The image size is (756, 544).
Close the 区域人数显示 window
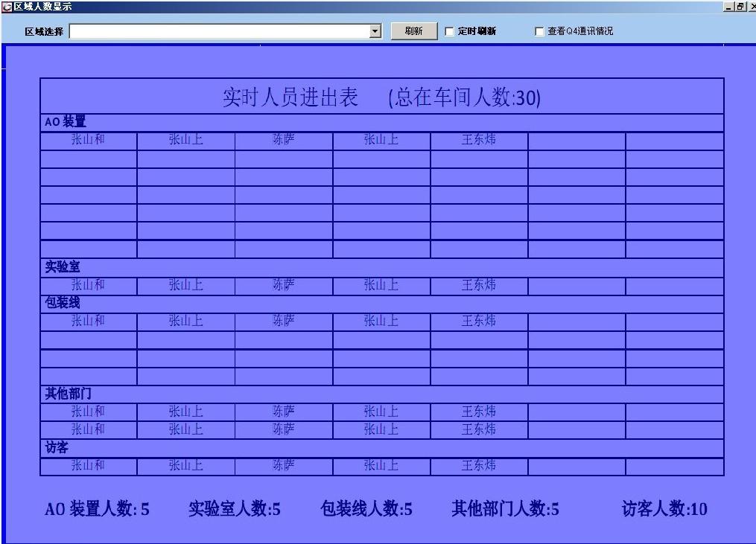pyautogui.click(x=752, y=7)
